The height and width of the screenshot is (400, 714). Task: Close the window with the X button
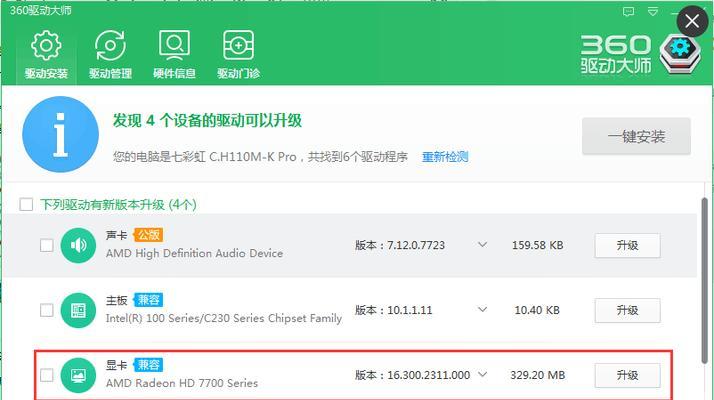coord(692,21)
